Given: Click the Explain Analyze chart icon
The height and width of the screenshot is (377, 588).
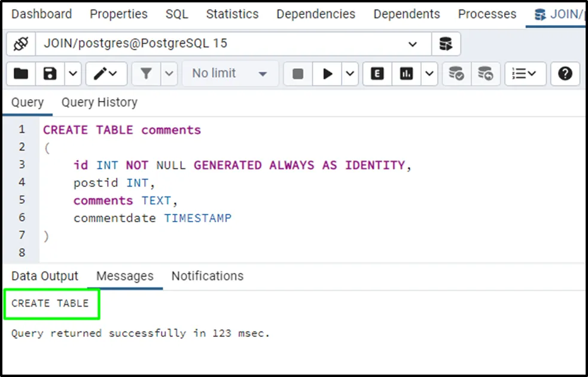Looking at the screenshot, I should (407, 73).
